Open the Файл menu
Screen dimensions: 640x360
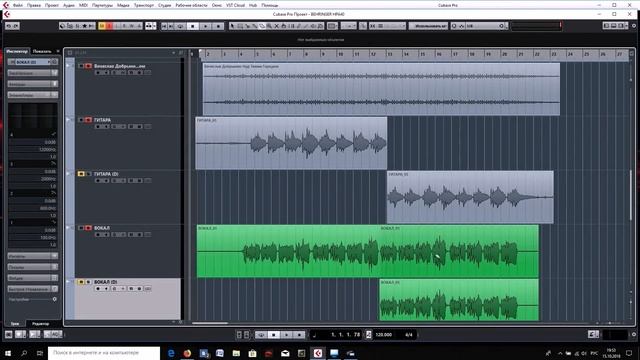(x=18, y=5)
